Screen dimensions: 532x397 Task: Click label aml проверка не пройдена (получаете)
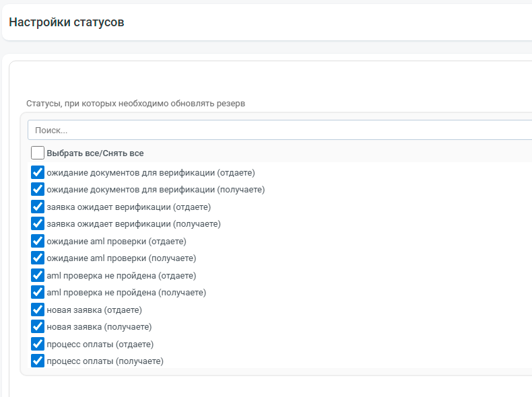pyautogui.click(x=126, y=293)
